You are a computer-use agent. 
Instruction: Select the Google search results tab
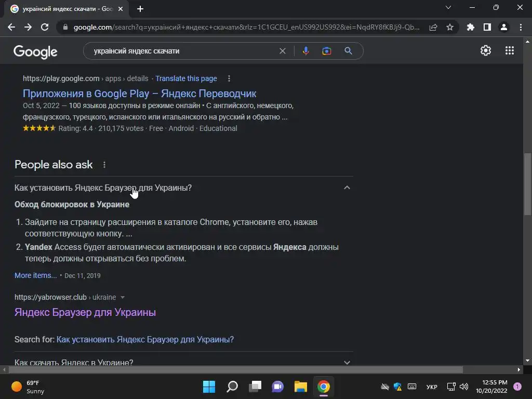[66, 9]
